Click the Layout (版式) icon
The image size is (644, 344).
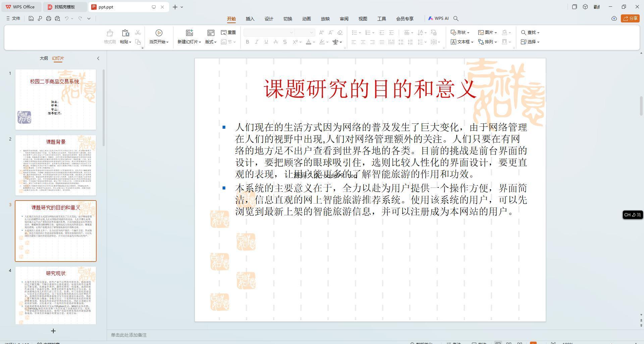point(211,33)
